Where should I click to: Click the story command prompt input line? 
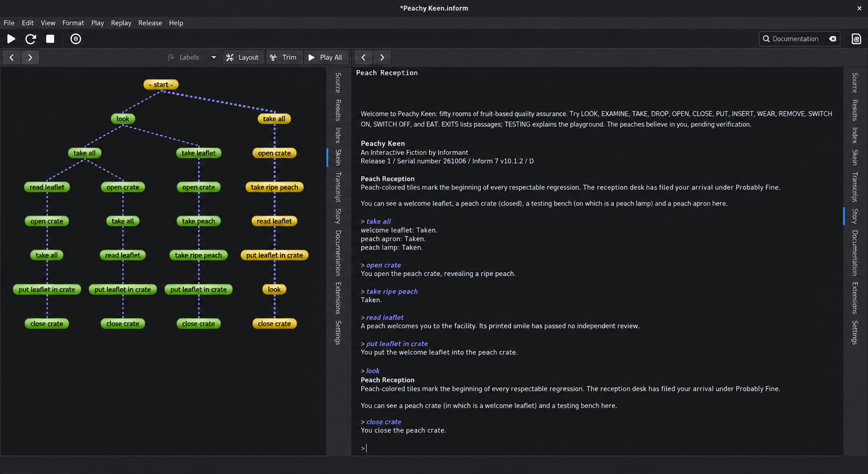click(x=598, y=448)
